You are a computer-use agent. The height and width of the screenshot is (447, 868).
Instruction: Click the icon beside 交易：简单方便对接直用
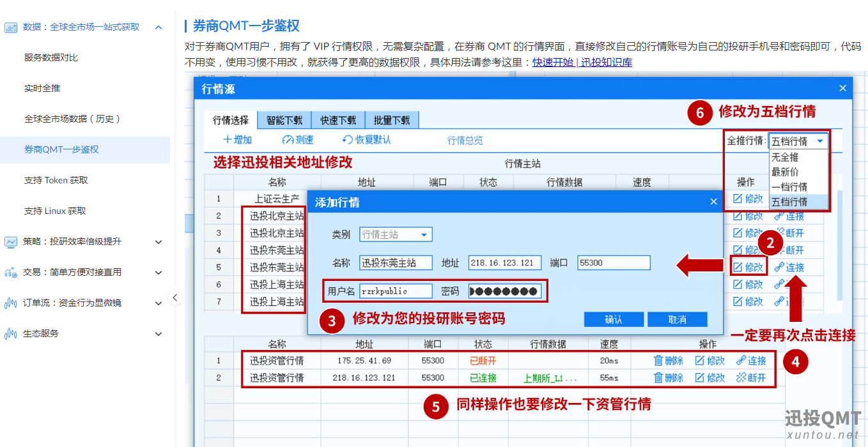coord(11,273)
